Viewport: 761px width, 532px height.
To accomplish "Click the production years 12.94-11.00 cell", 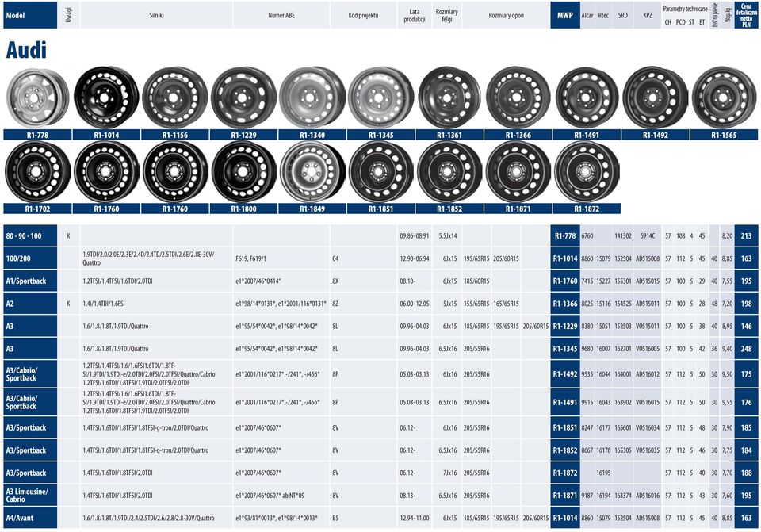I will [x=415, y=518].
